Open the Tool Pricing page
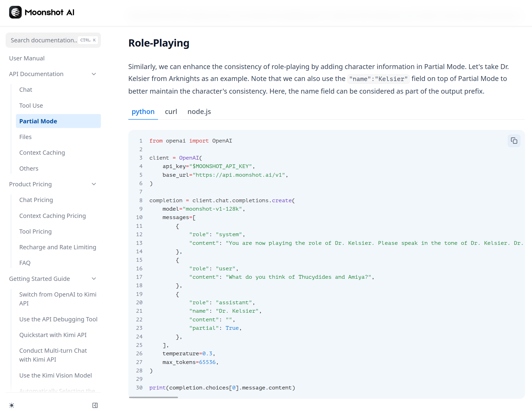 pyautogui.click(x=35, y=231)
